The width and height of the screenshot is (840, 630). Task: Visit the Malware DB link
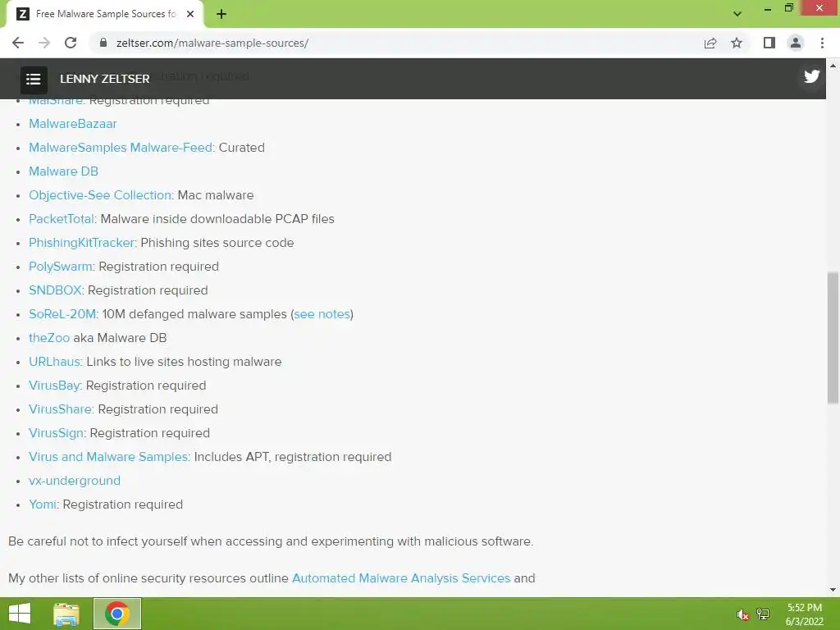click(63, 171)
